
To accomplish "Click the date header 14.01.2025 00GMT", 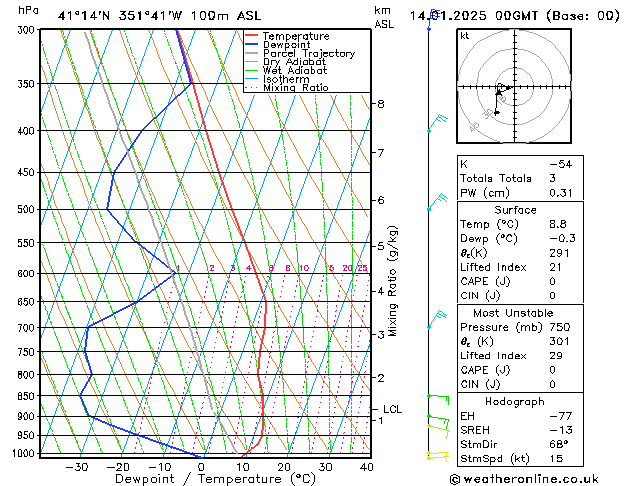I will (x=474, y=16).
